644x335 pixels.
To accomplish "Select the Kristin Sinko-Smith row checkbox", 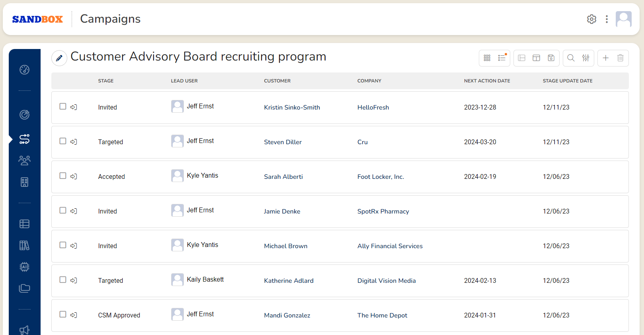I will tap(63, 106).
